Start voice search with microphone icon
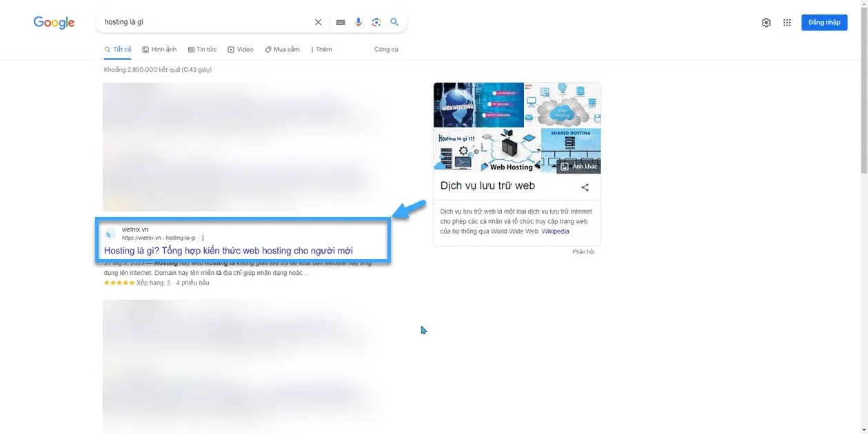 (x=359, y=22)
